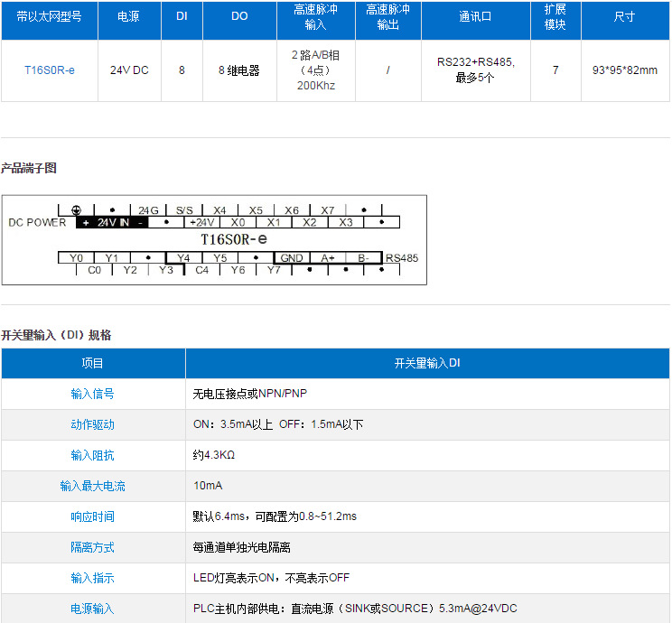Click the 93*95*82mm dimension cell
The image size is (672, 623).
point(625,70)
